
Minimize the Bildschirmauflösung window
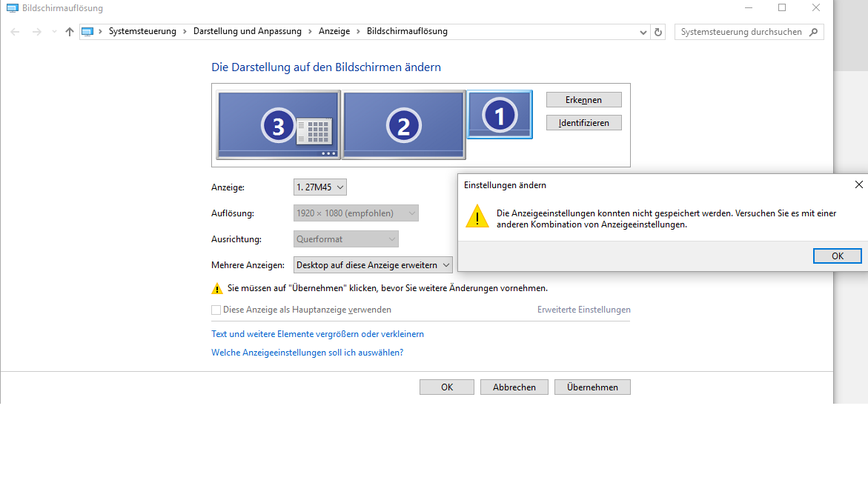click(x=749, y=7)
